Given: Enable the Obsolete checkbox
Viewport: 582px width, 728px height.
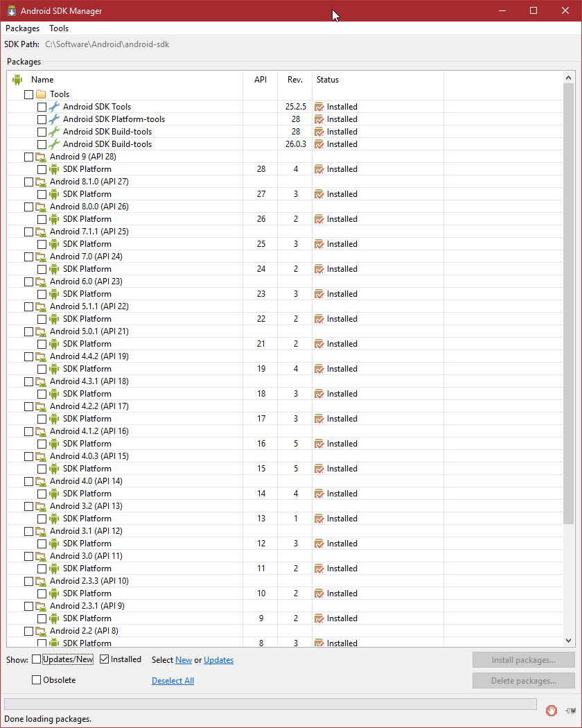Looking at the screenshot, I should click(x=36, y=680).
